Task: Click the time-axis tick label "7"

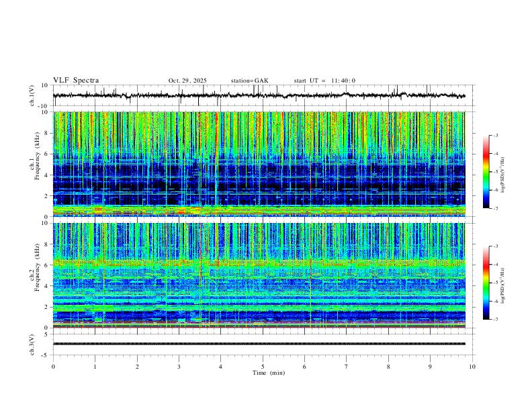Action: (x=347, y=367)
